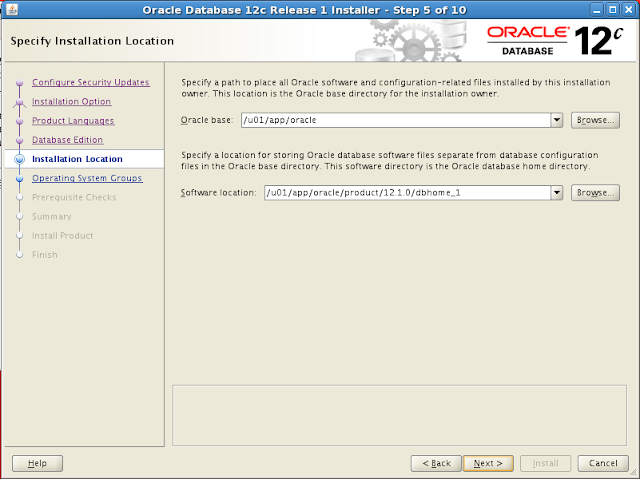The width and height of the screenshot is (640, 479).
Task: Return to the Database Edition step
Action: pyautogui.click(x=67, y=140)
